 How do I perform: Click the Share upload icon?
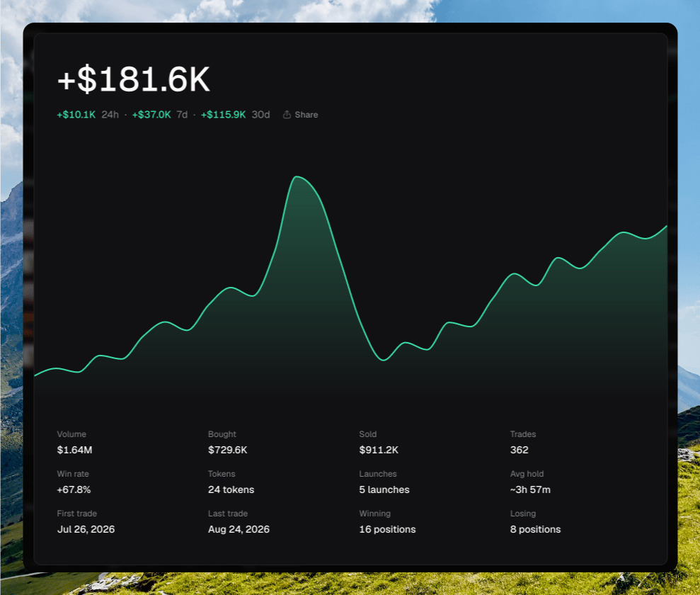point(287,115)
